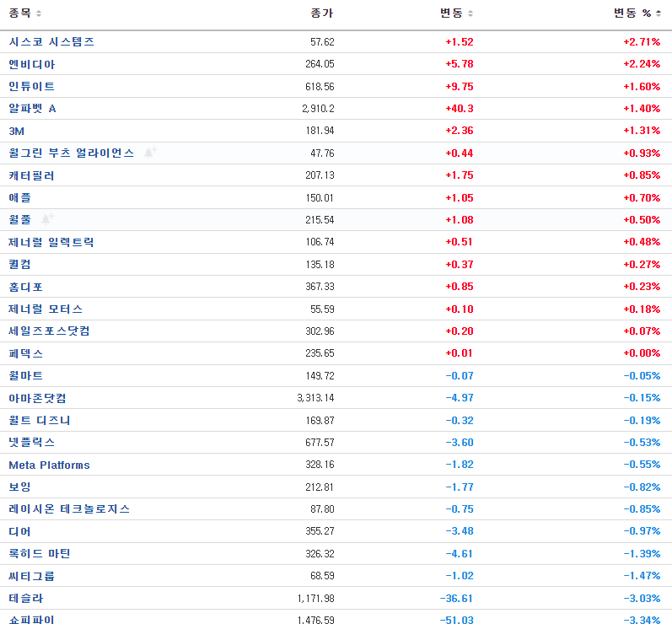The height and width of the screenshot is (624, 672).
Task: Open 넷플릭스 stock link
Action: pyautogui.click(x=32, y=443)
